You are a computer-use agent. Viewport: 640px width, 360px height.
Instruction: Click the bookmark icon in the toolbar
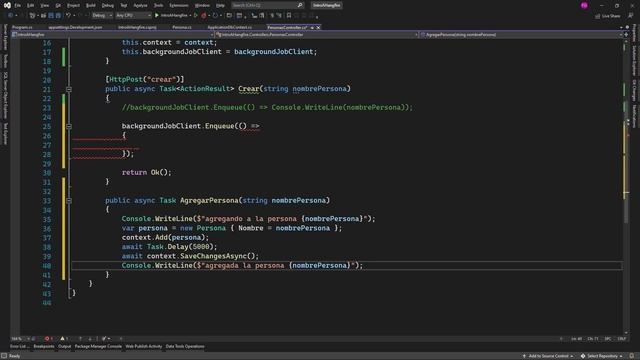[289, 16]
